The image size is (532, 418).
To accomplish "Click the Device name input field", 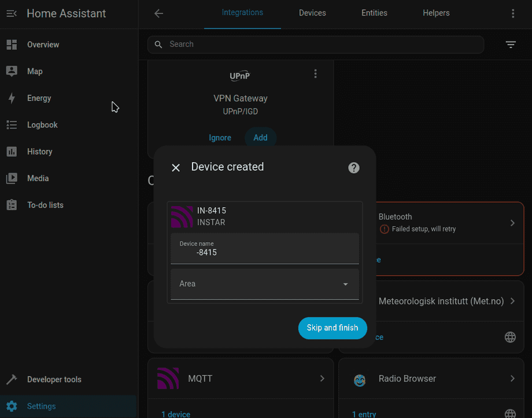I will [264, 252].
